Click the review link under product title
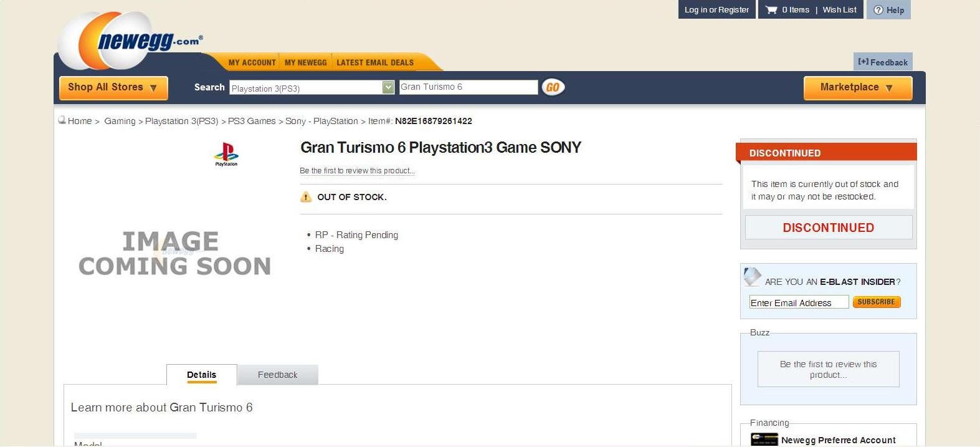The height and width of the screenshot is (447, 980). pyautogui.click(x=357, y=171)
